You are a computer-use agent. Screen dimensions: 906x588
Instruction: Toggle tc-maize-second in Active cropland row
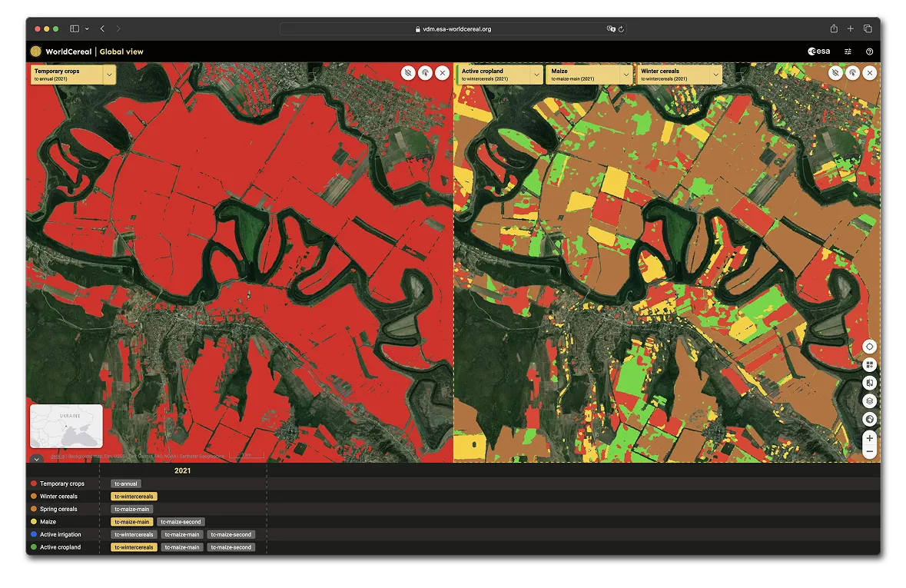231,547
